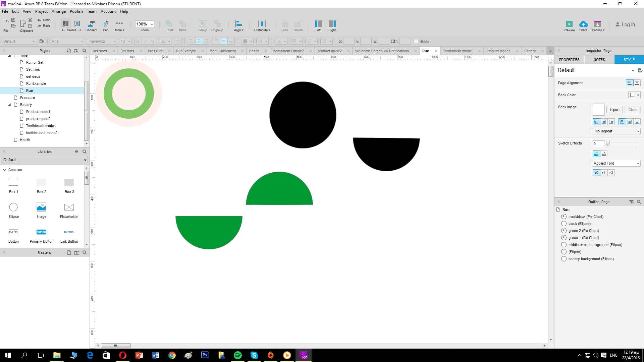Click the Preview play icon
Viewport: 644px width, 362px height.
569,24
